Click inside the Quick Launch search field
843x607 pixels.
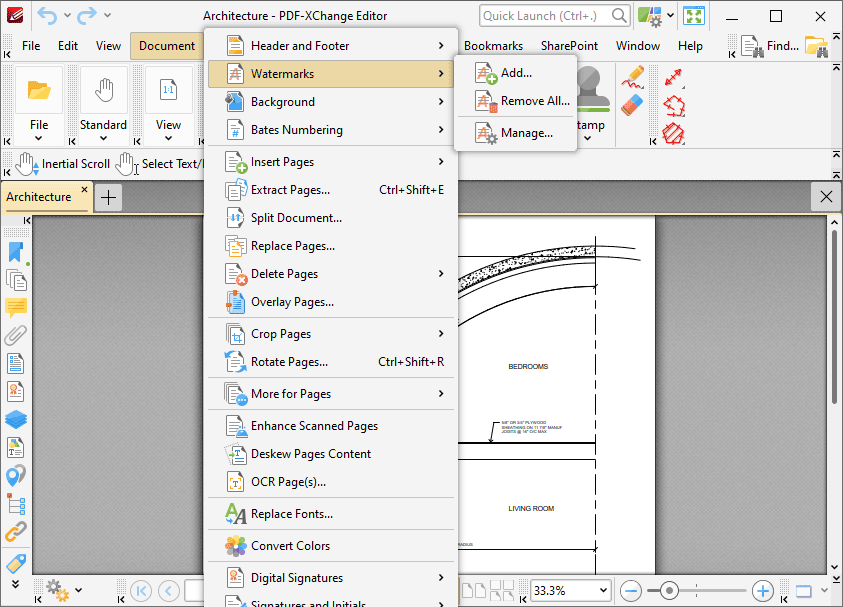pyautogui.click(x=554, y=16)
